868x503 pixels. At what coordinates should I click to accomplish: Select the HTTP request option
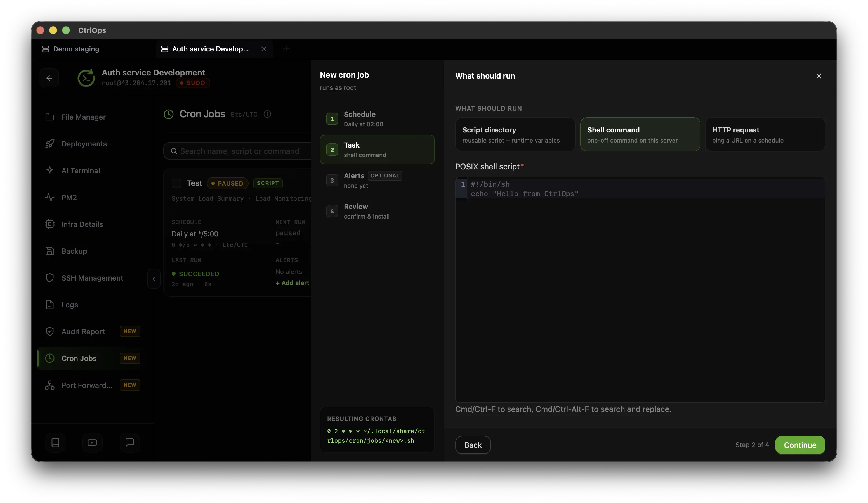(765, 135)
